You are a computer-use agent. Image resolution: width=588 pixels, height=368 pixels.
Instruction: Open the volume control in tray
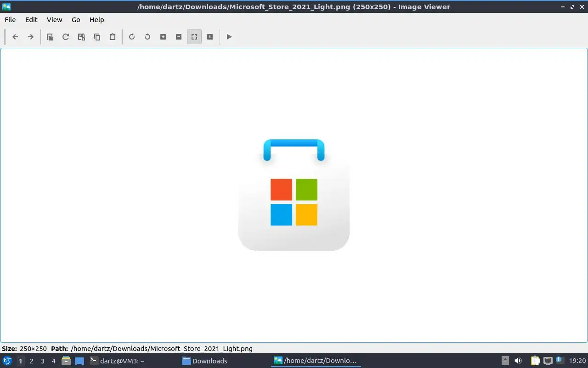[518, 361]
